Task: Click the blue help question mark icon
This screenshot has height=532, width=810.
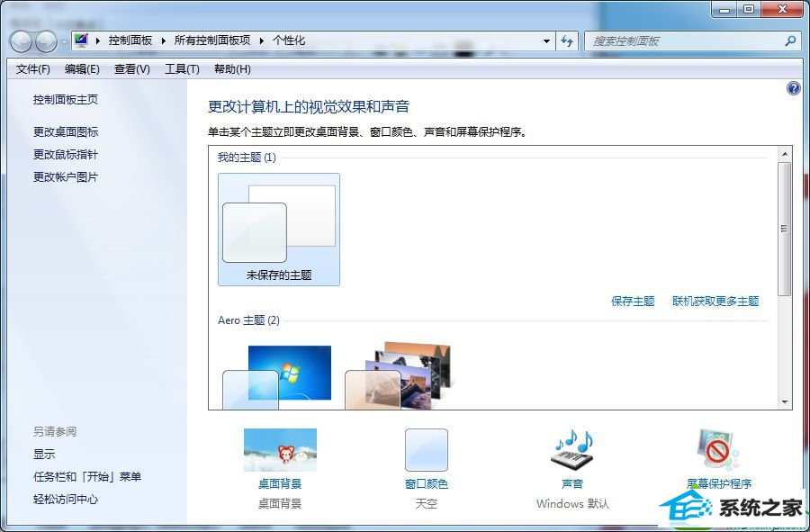Action: (793, 88)
